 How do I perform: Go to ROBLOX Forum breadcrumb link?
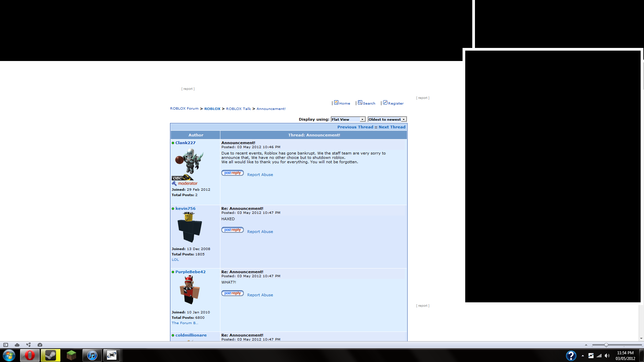[184, 109]
